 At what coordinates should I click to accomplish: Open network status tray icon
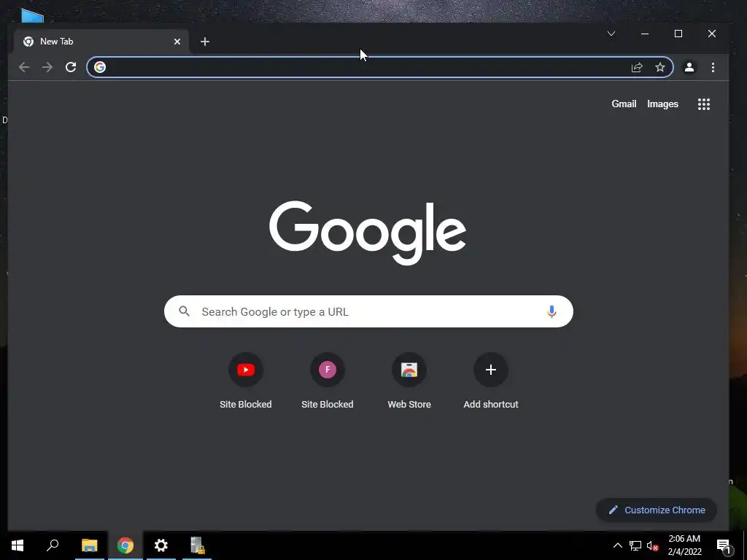(x=635, y=545)
